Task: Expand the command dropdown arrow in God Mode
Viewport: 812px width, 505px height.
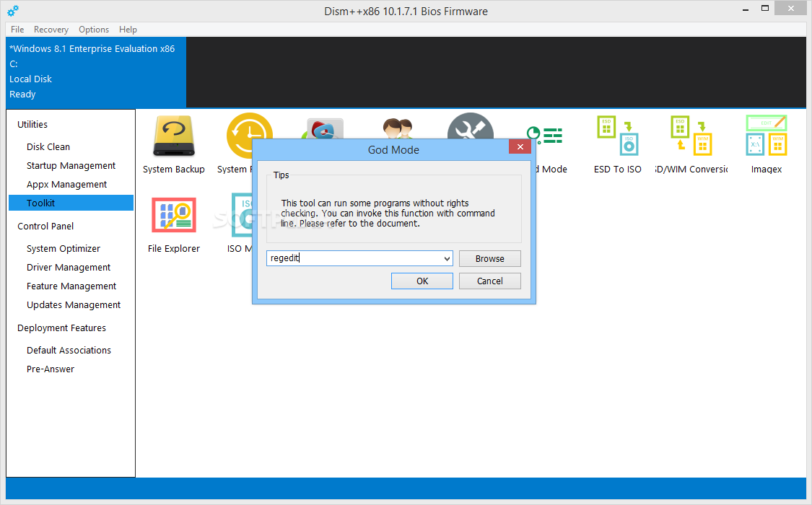Action: tap(447, 258)
